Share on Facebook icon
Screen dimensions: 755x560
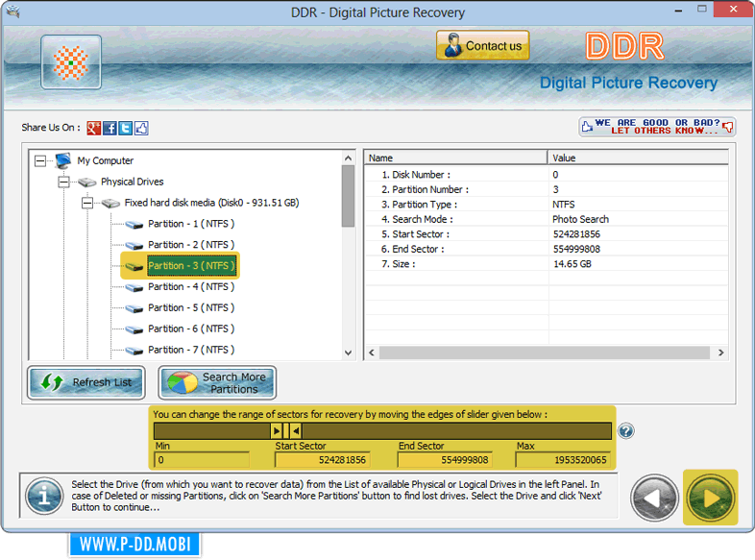[x=110, y=128]
